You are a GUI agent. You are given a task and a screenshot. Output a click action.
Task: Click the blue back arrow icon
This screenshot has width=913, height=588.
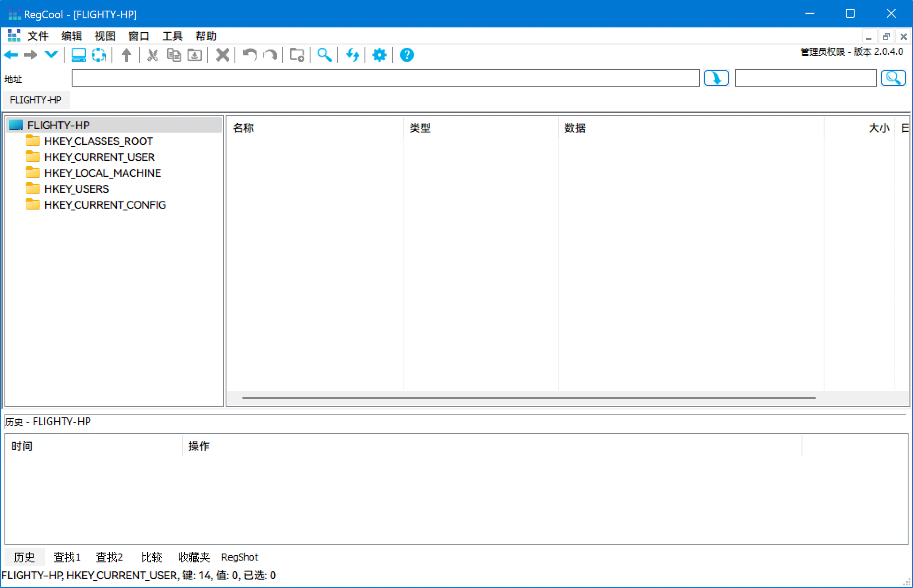click(11, 55)
